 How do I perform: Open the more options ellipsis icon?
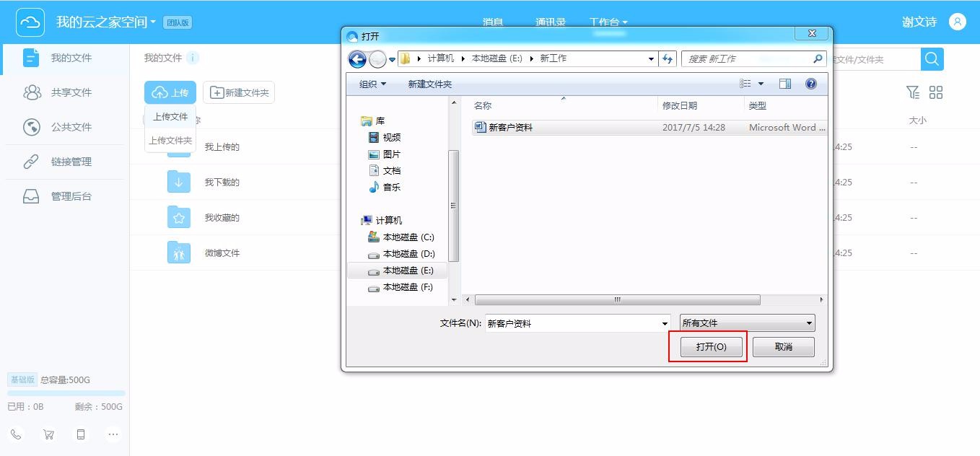tap(113, 434)
